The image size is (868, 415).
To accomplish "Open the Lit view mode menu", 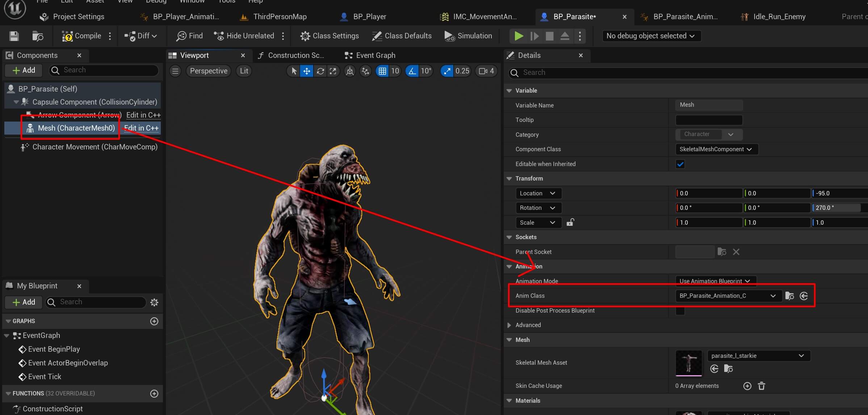I will pyautogui.click(x=244, y=71).
